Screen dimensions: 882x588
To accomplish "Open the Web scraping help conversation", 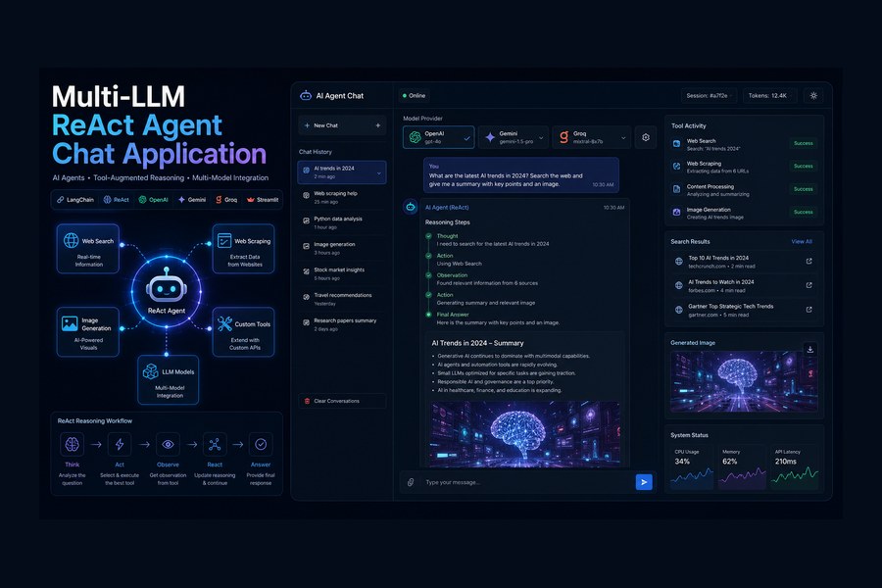I will 342,198.
